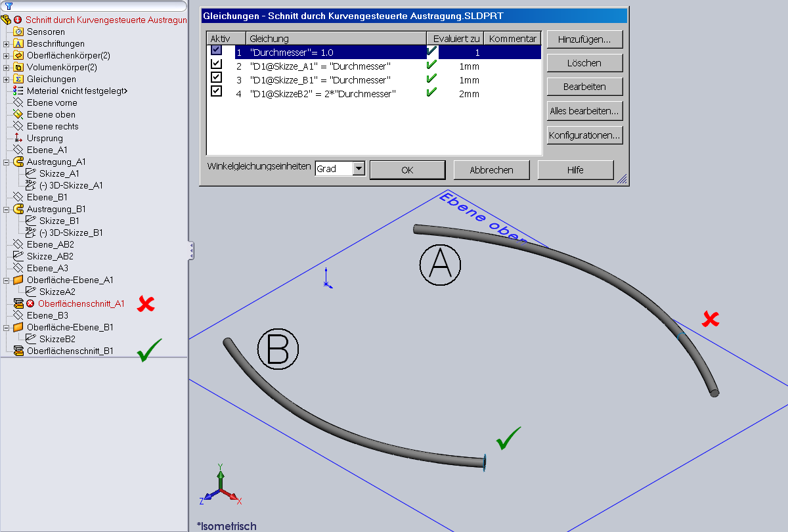Toggle active checkbox for equation 2 Skizze_A1
Screen dimensions: 788x532
point(216,64)
